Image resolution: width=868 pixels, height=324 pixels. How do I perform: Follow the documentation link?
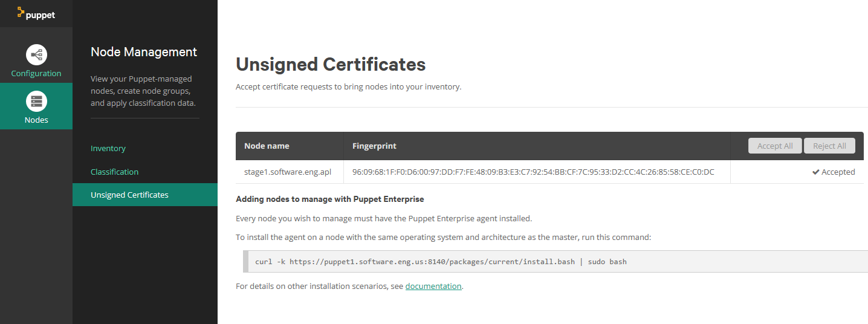433,286
